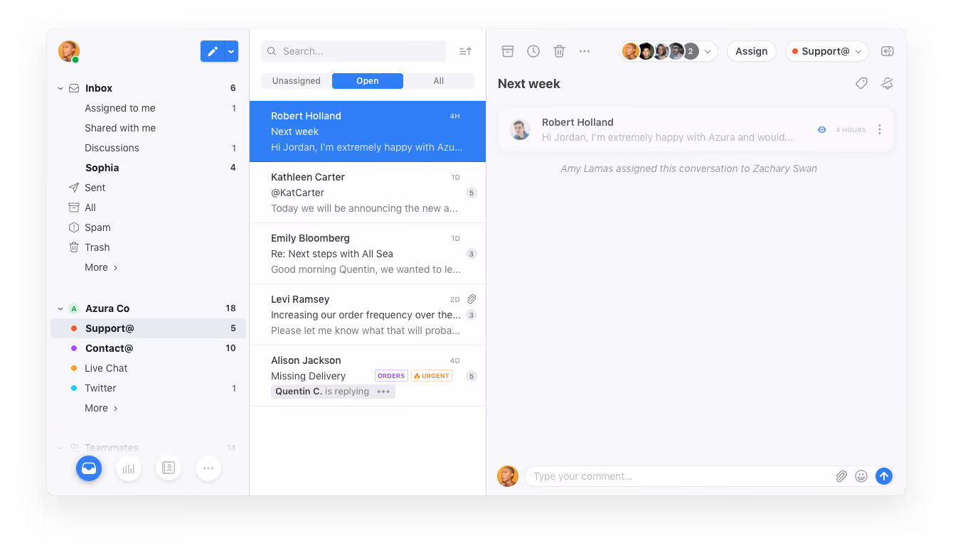Toggle the sort order icon next to search
The width and height of the screenshot is (953, 560).
(465, 51)
